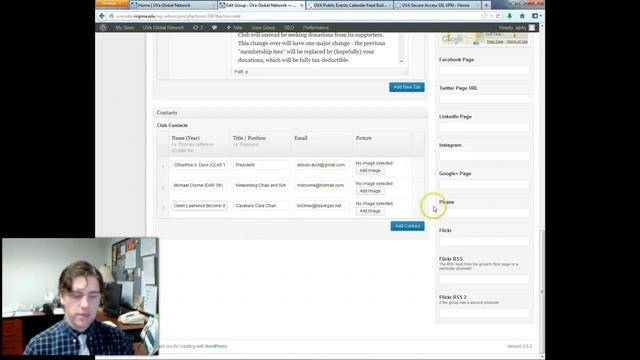Edit the mdcrome@hotmail.com email field
This screenshot has height=360, width=640.
click(322, 185)
